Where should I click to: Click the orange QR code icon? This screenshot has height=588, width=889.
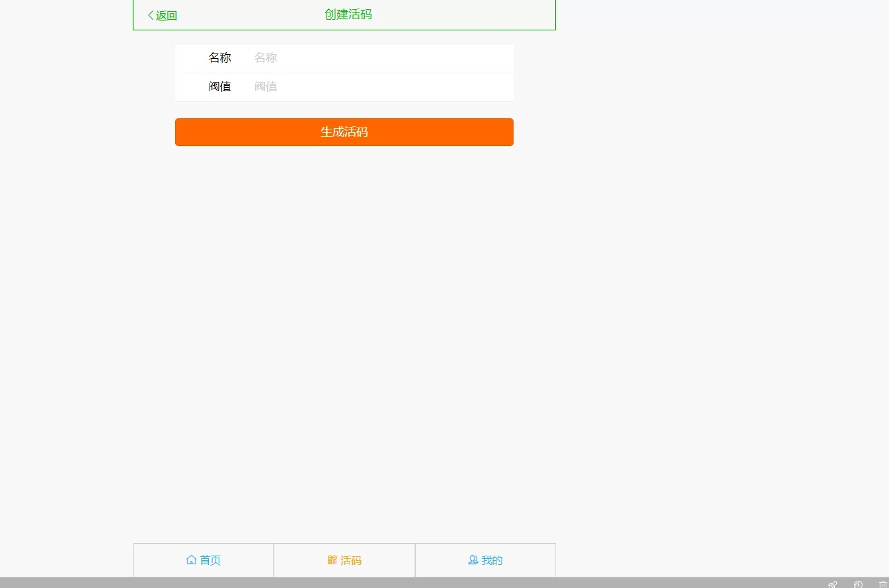click(332, 560)
